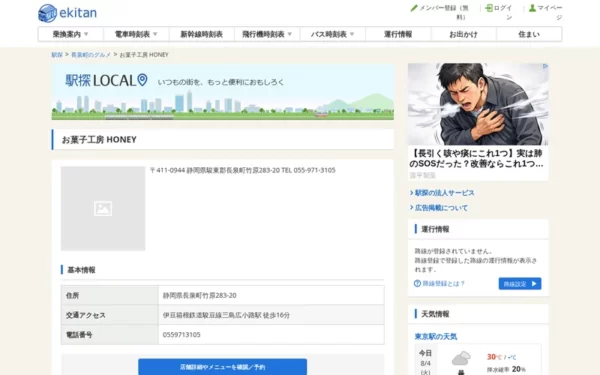Click the 路線が登録されていません message
The image size is (600, 375).
click(x=453, y=251)
